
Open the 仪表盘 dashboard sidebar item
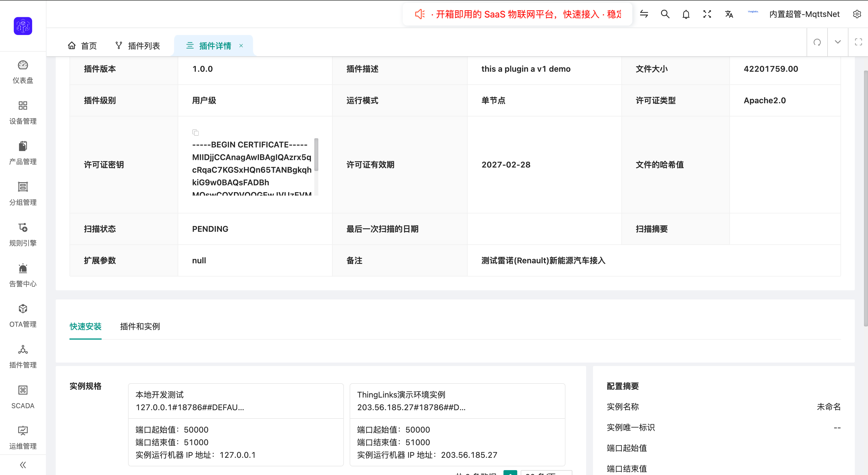[x=23, y=72]
